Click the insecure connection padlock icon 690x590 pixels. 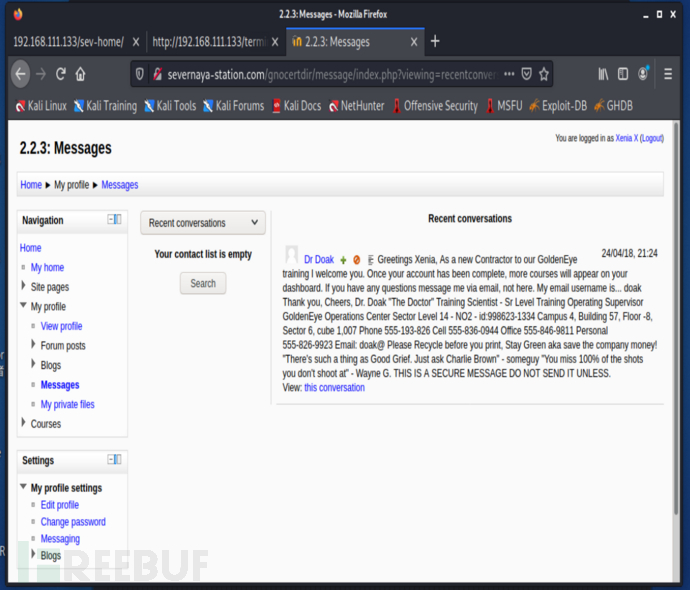pyautogui.click(x=157, y=74)
